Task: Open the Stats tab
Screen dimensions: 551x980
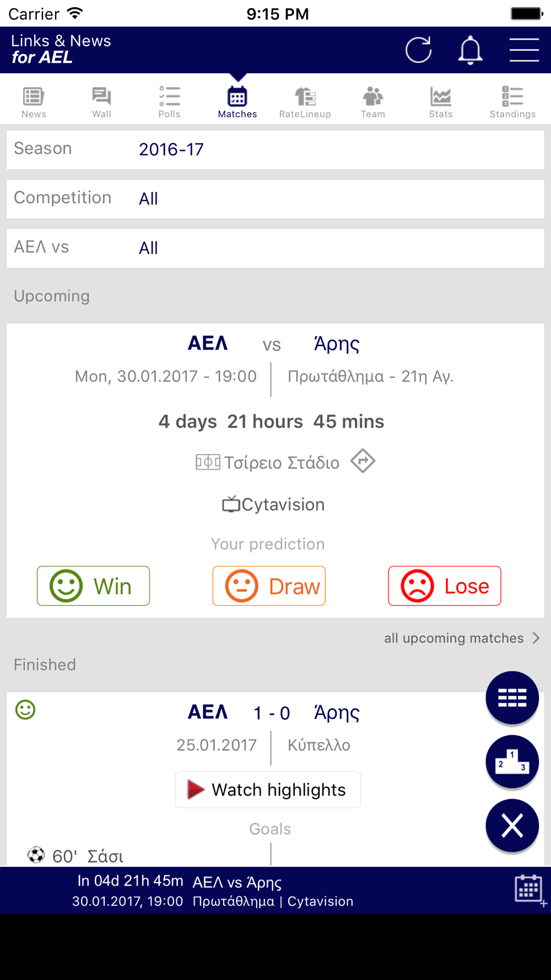Action: point(441,103)
